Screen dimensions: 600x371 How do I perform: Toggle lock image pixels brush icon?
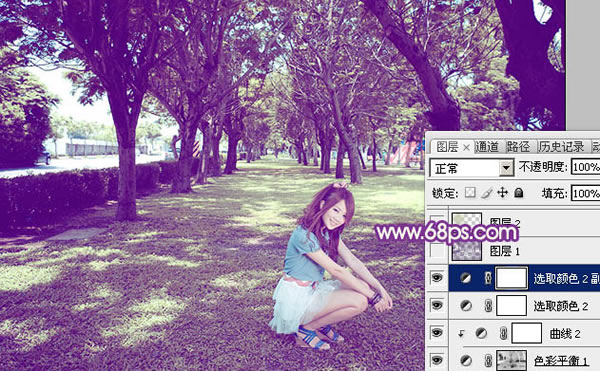(x=486, y=193)
